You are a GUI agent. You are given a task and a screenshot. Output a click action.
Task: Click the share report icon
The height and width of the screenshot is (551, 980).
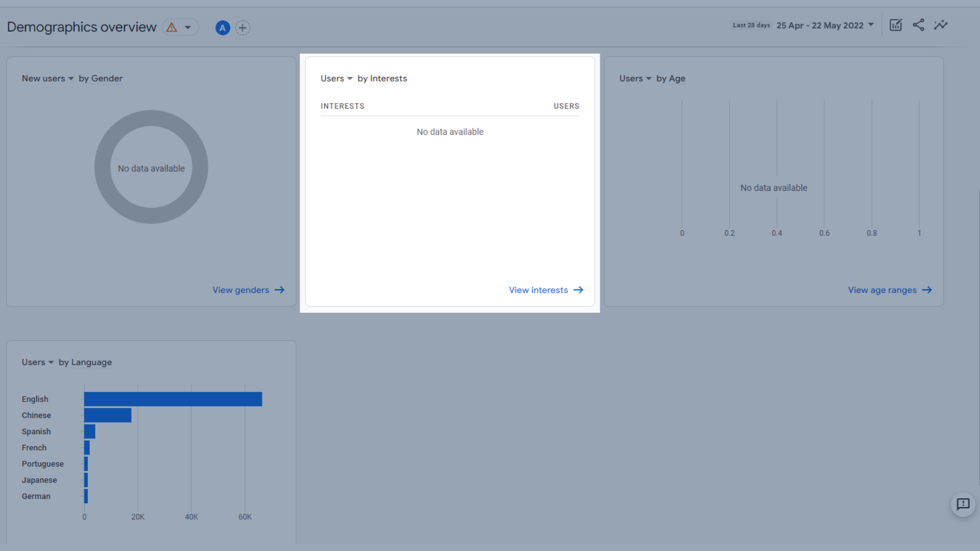[x=918, y=25]
